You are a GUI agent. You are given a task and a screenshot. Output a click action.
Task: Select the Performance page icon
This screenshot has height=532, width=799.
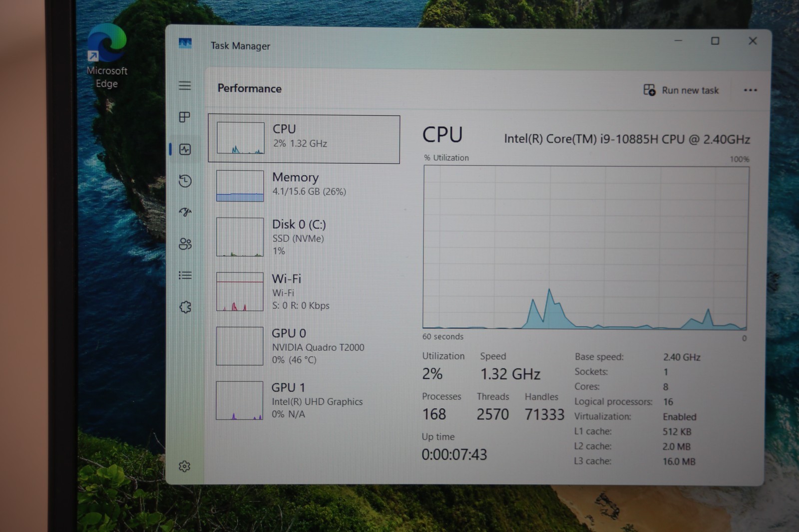point(185,149)
